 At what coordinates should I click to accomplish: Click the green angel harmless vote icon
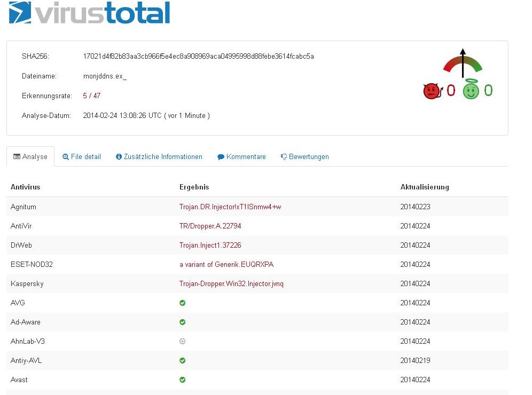pyautogui.click(x=471, y=89)
